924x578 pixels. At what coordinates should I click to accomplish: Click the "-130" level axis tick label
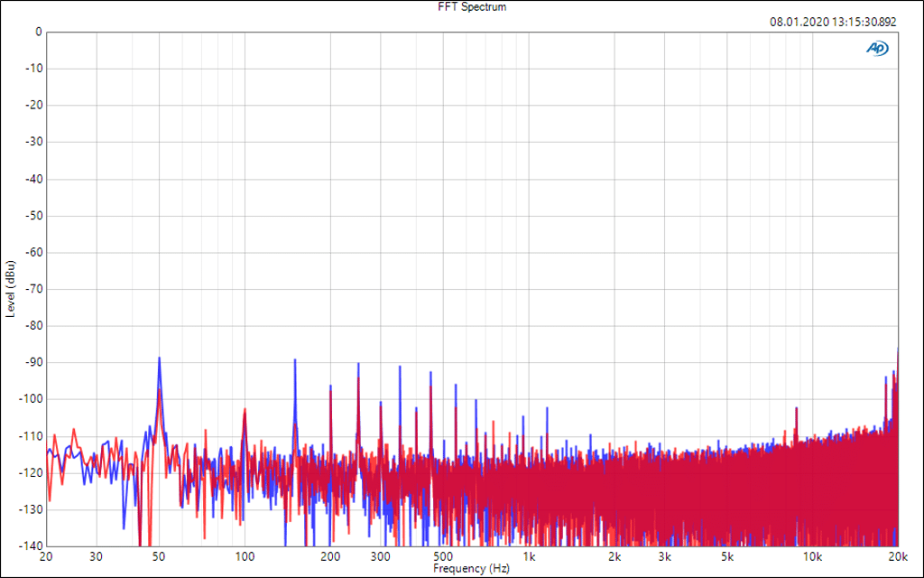[32, 509]
